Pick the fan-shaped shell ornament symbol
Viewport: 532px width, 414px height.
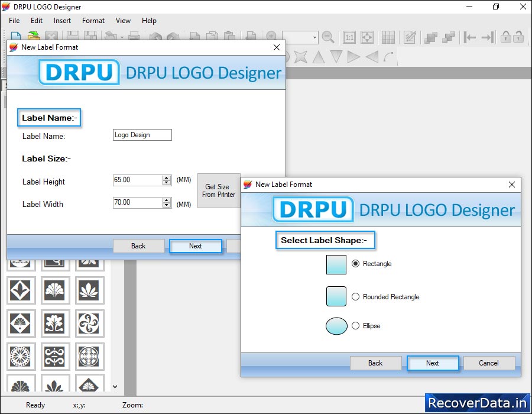coord(55,290)
